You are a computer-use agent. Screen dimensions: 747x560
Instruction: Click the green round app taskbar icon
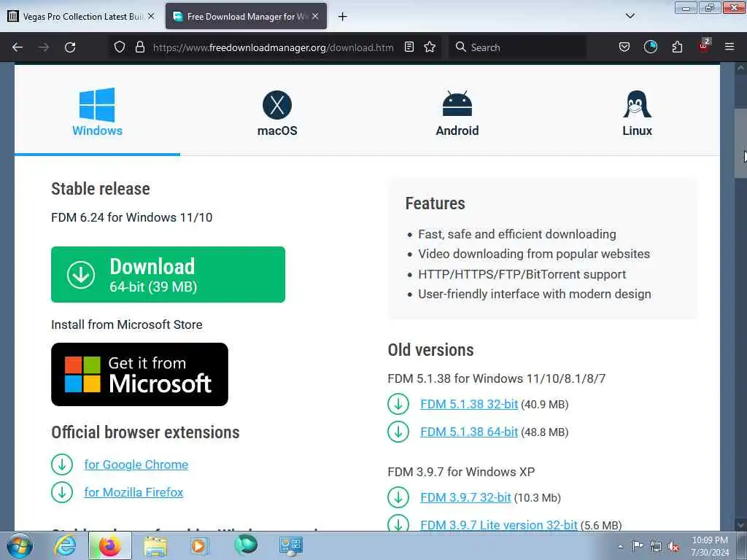pyautogui.click(x=246, y=545)
